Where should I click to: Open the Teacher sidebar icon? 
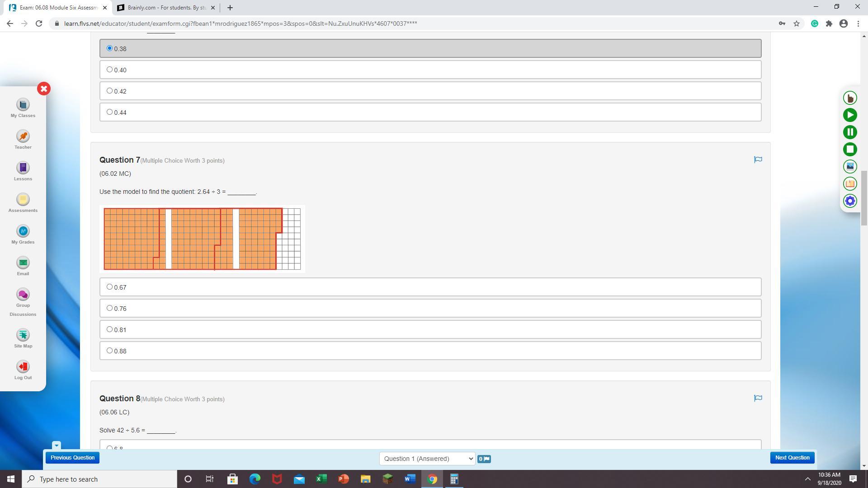click(23, 137)
